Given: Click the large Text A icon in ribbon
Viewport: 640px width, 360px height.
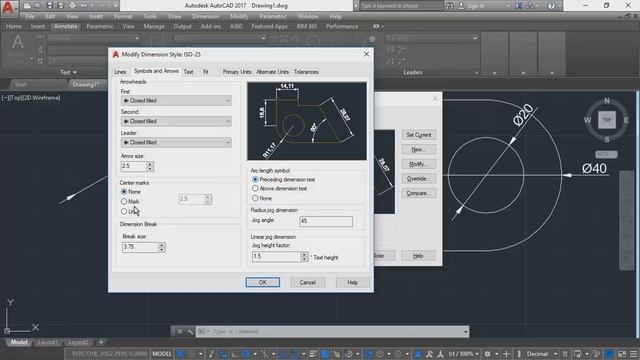Looking at the screenshot, I should point(18,42).
